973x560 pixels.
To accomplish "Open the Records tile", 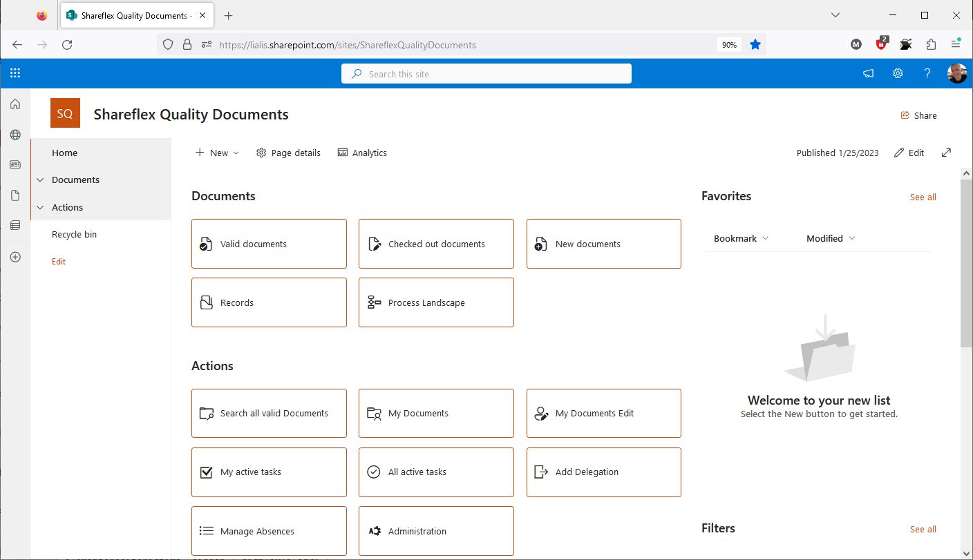I will click(269, 302).
